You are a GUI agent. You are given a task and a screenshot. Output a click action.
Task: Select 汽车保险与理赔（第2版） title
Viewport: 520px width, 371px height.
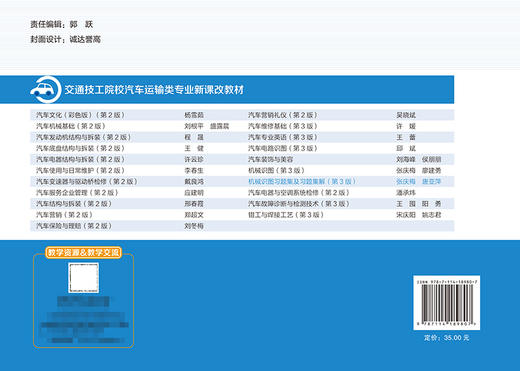click(74, 226)
